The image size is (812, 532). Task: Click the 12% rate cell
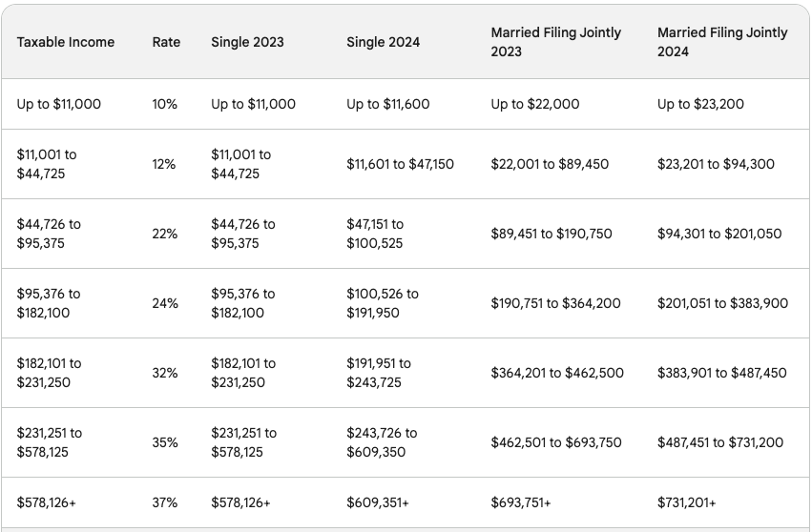164,164
